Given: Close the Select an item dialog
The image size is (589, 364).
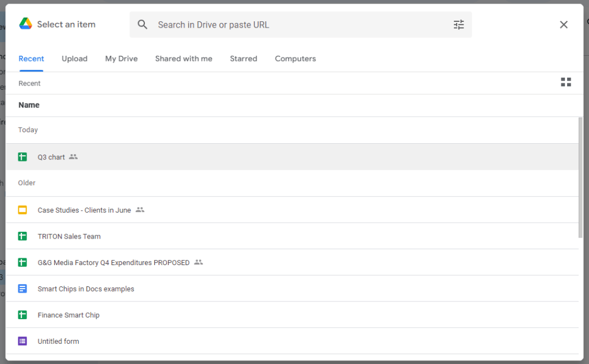Looking at the screenshot, I should pyautogui.click(x=564, y=25).
